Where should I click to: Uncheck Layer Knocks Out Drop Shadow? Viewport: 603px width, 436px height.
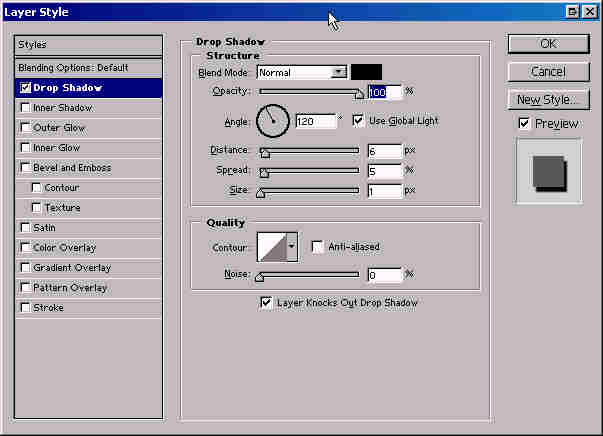(x=266, y=302)
